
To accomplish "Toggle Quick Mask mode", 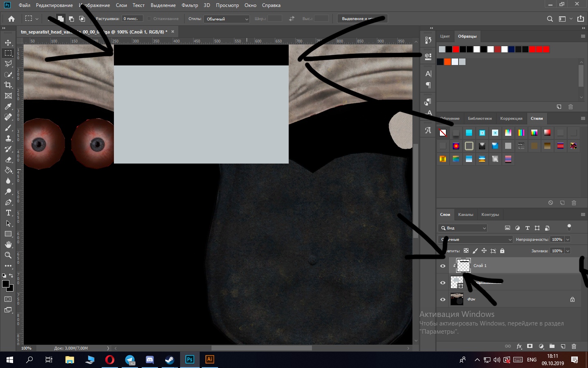I will point(8,299).
